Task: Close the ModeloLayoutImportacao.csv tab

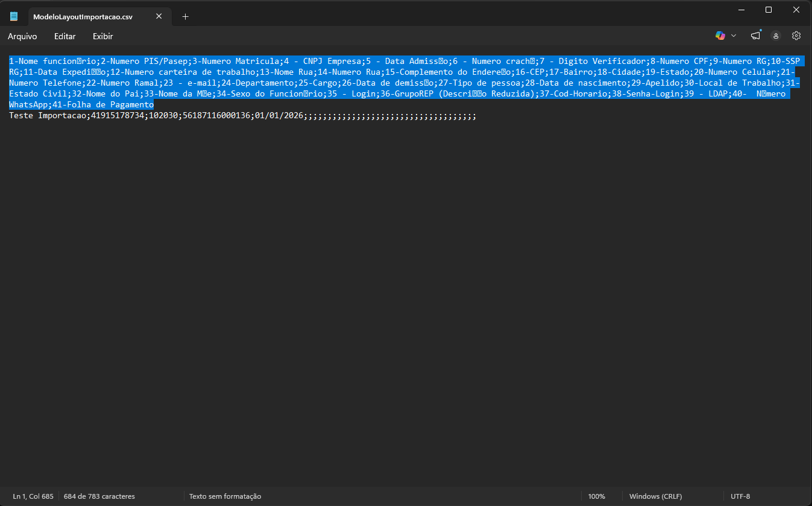Action: 159,16
